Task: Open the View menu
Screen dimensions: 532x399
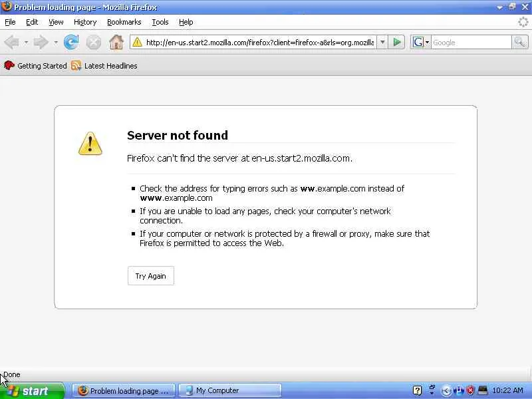Action: point(56,22)
